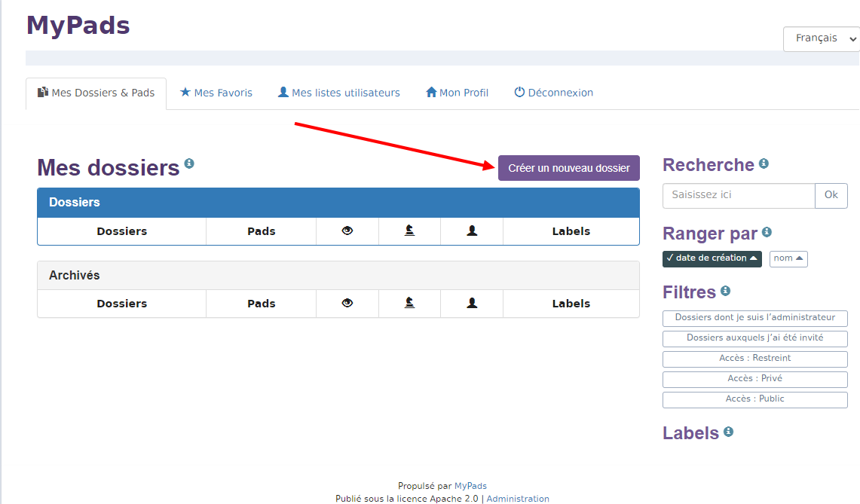Click info icon next to Mes dossiers
Image resolution: width=860 pixels, height=504 pixels.
(189, 163)
